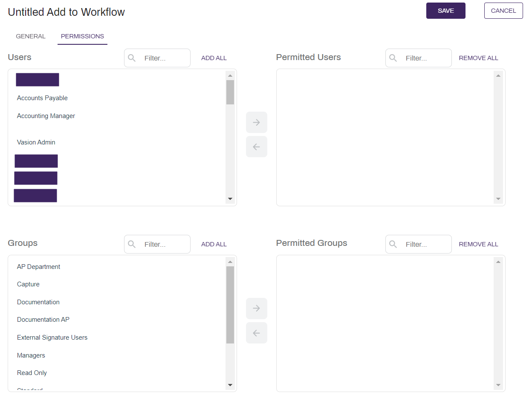Screen dimensions: 532x401
Task: Click the Permitted Users list scroll-up arrow
Action: pyautogui.click(x=498, y=75)
